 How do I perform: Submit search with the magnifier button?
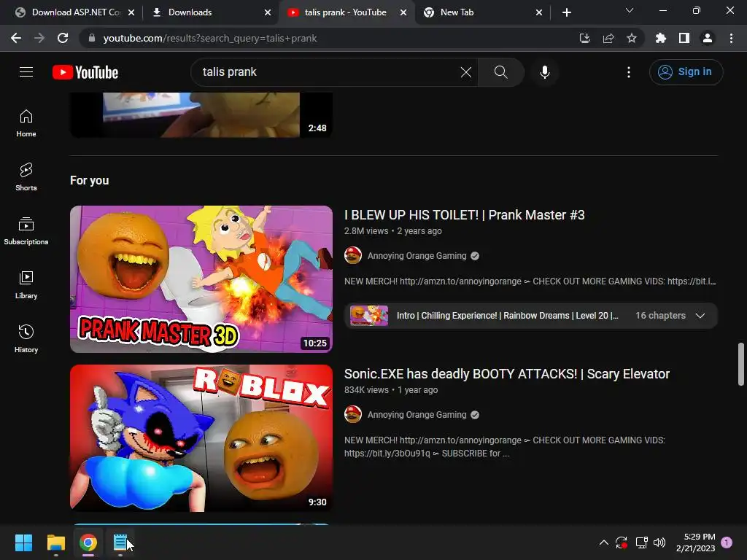click(500, 72)
